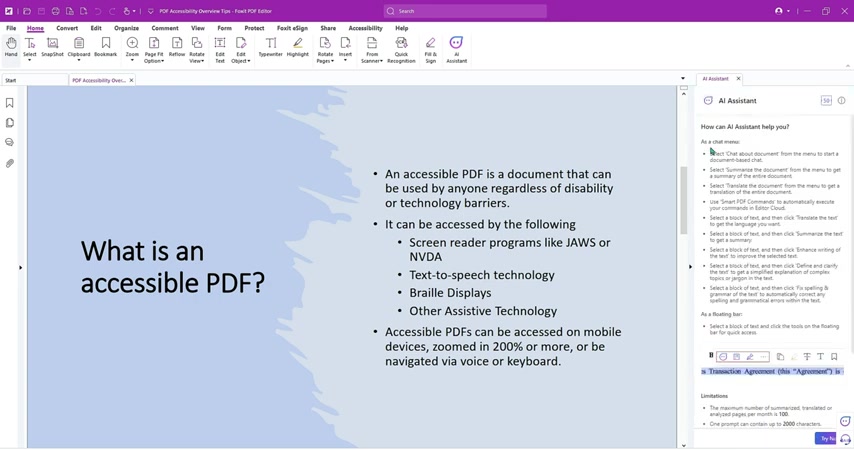Click 'How can AI Assistant help you?' heading
The width and height of the screenshot is (854, 450).
coord(745,126)
